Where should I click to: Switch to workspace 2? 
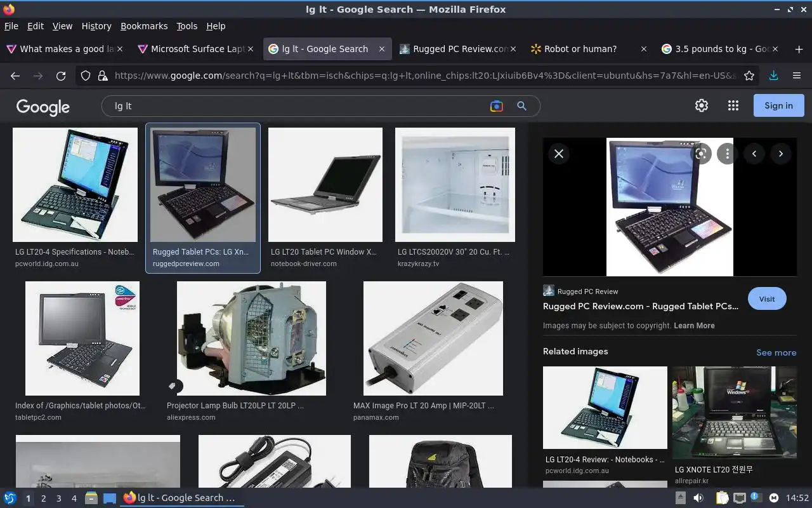(x=44, y=498)
